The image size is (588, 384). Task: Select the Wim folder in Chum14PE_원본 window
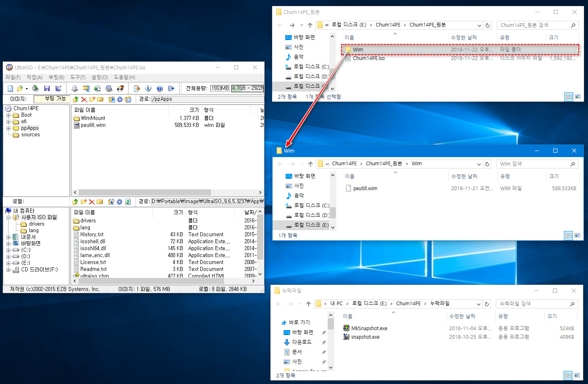460,50
